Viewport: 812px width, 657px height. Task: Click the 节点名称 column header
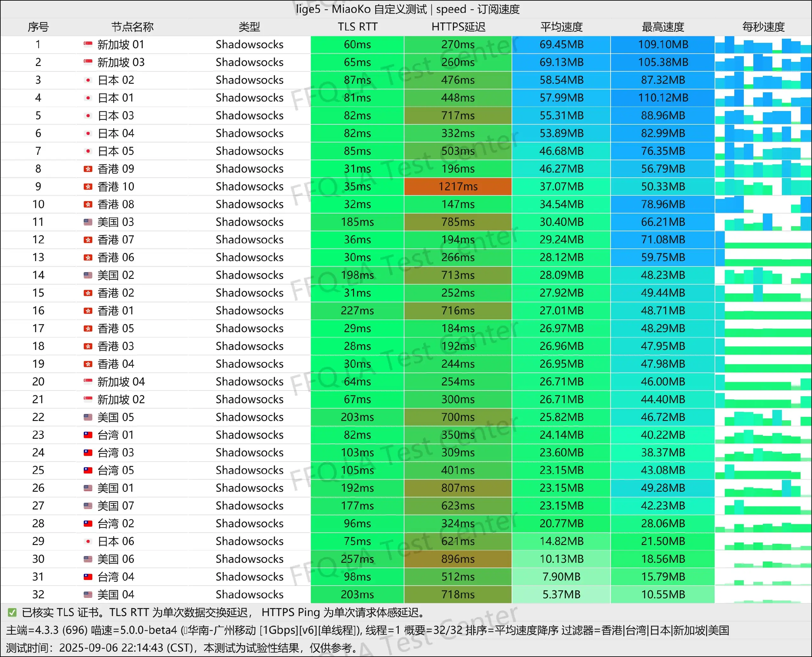[133, 27]
